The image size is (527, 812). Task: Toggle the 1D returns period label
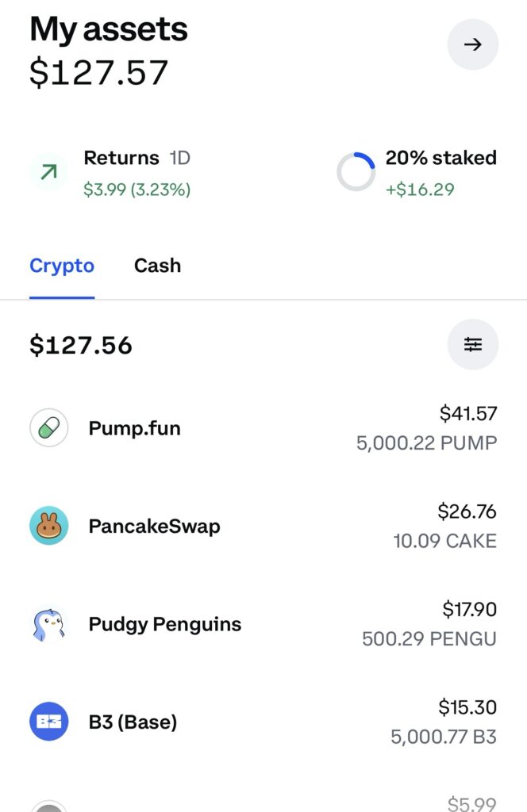(179, 158)
